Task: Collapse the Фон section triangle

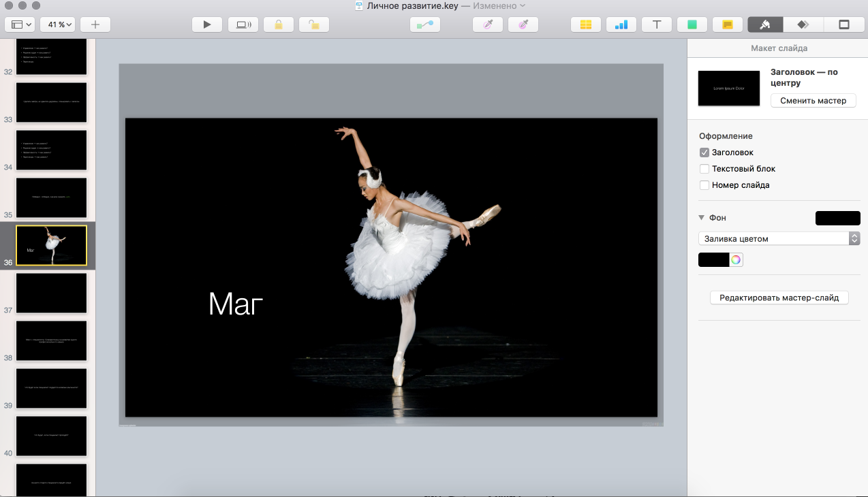Action: (702, 218)
